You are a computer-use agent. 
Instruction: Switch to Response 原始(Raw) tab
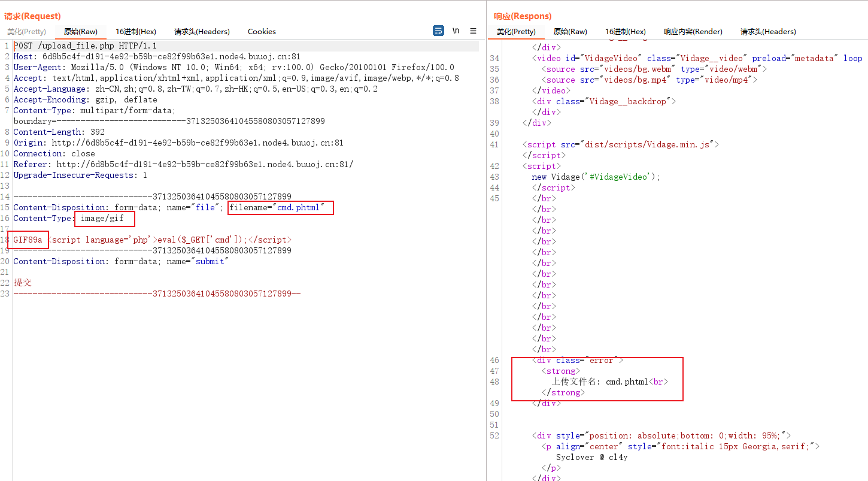point(570,32)
